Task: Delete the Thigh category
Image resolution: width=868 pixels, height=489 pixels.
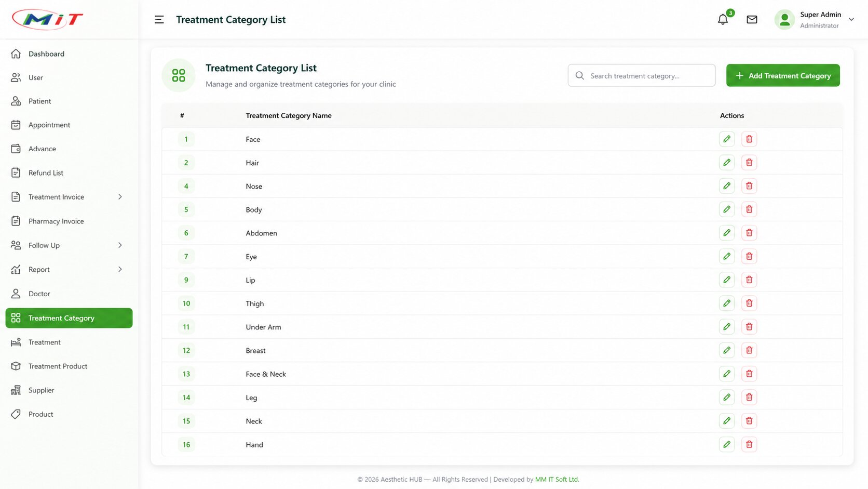Action: (x=749, y=303)
